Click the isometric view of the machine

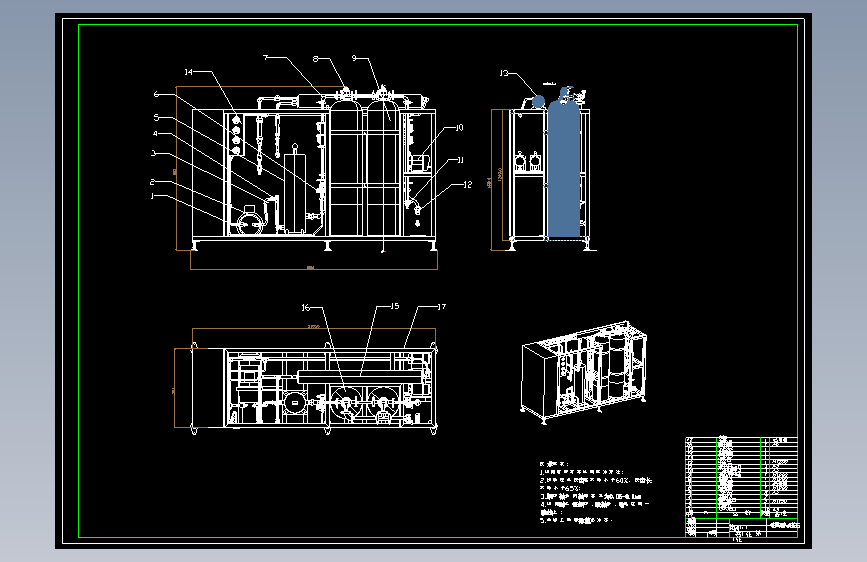(584, 372)
